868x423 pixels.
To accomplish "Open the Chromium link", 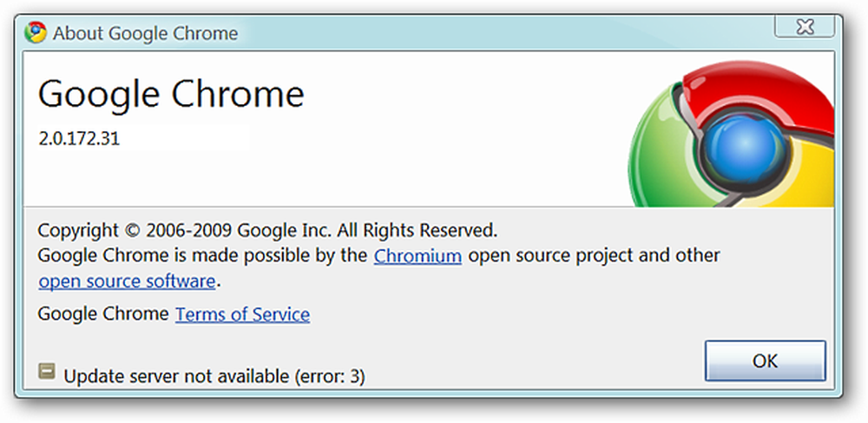I will coord(418,255).
